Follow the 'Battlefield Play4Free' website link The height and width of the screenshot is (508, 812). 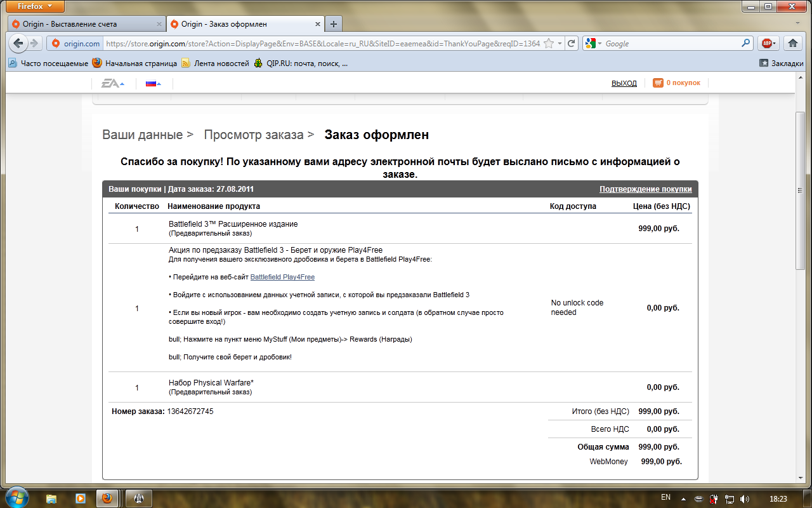(282, 277)
